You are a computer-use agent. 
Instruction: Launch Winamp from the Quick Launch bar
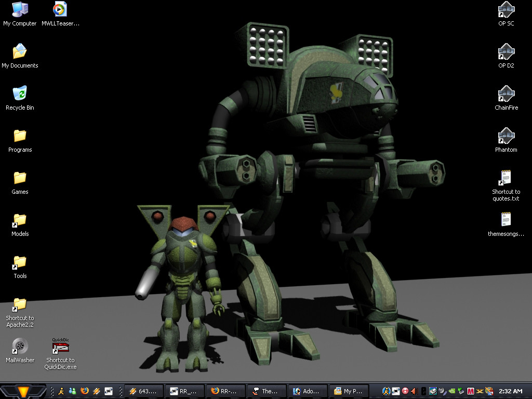[96, 391]
